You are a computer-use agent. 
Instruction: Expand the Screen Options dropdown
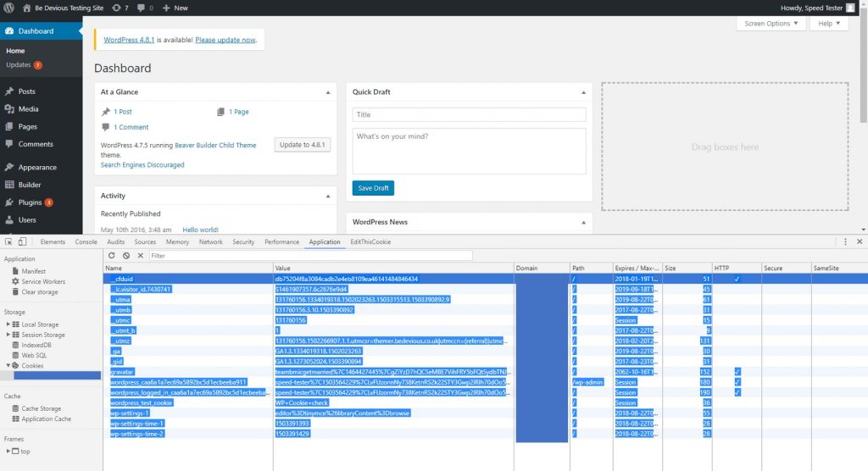click(771, 23)
